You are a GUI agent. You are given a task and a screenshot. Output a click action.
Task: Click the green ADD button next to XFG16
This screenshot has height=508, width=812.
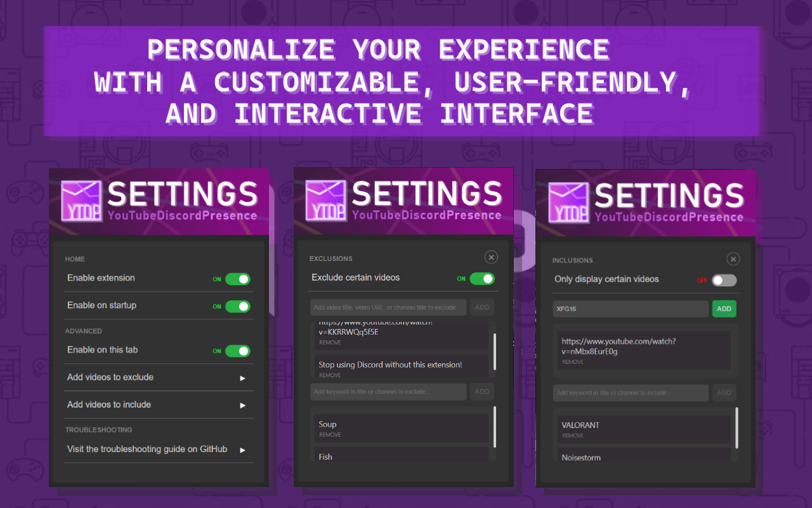[x=724, y=309]
